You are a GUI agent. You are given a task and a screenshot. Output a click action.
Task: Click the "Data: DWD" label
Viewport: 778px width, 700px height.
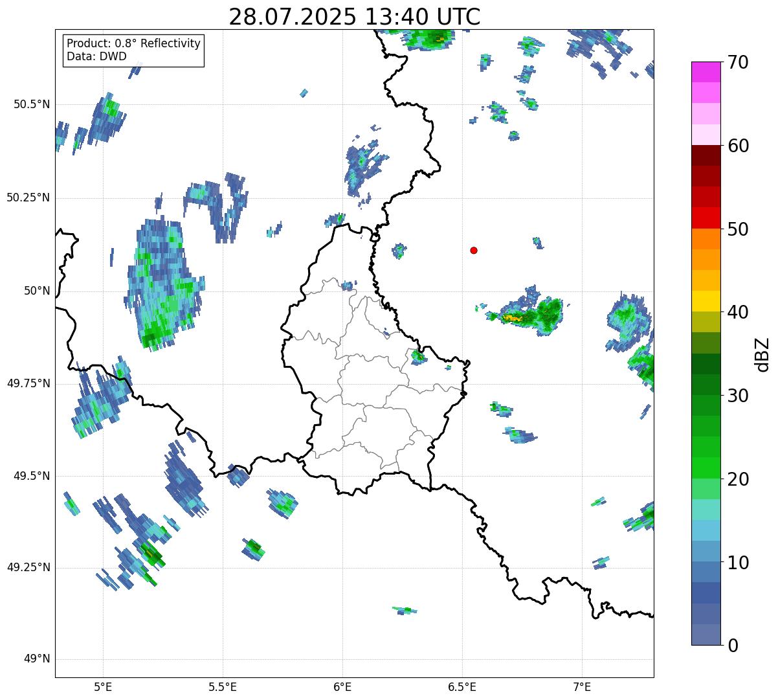tap(96, 56)
